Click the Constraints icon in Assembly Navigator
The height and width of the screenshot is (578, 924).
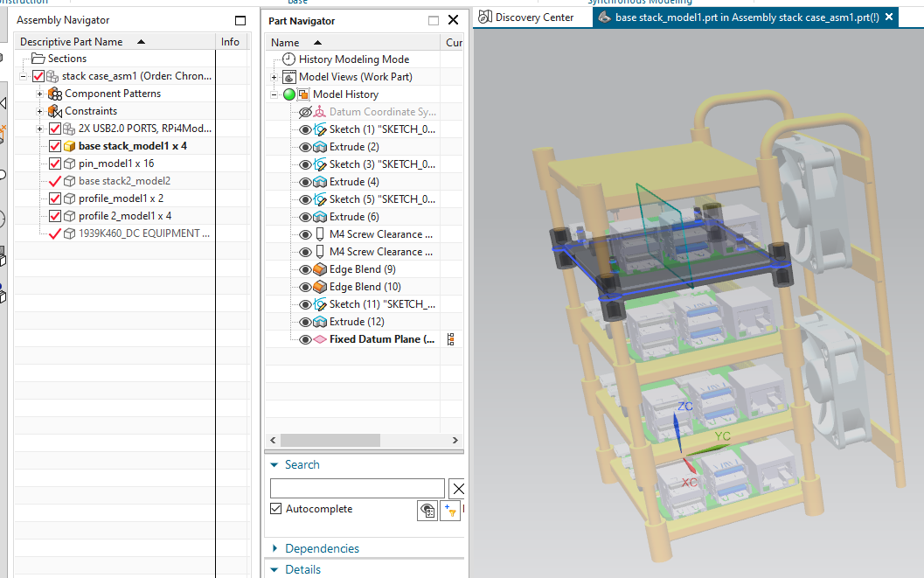tap(55, 111)
